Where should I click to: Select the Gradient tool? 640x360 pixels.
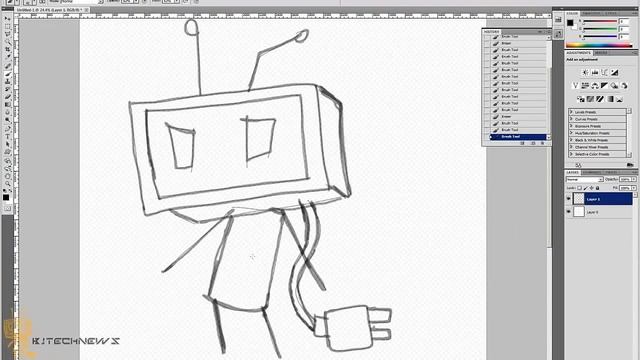pyautogui.click(x=7, y=105)
